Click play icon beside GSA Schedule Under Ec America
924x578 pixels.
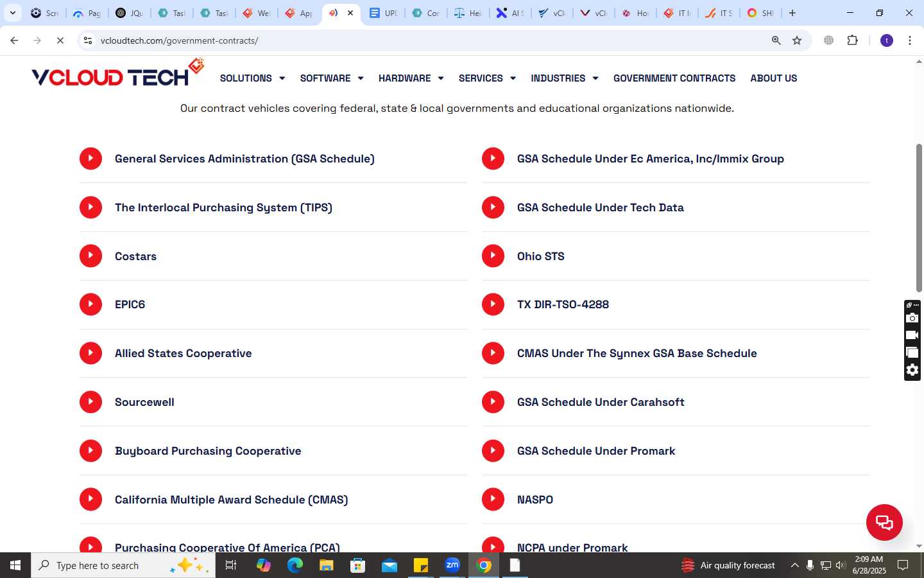(493, 159)
